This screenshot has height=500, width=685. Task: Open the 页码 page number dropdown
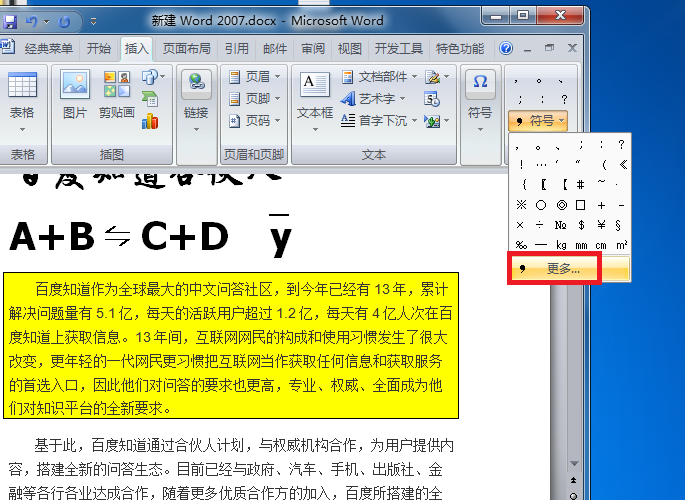[254, 121]
